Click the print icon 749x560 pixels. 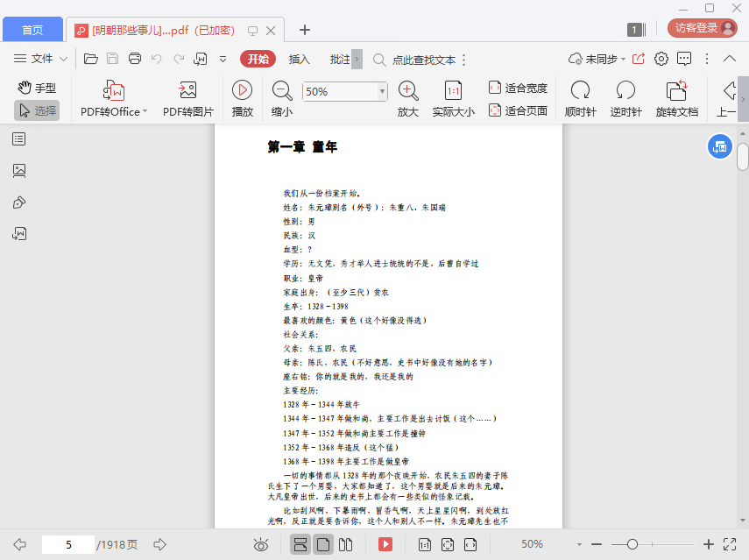(x=135, y=59)
